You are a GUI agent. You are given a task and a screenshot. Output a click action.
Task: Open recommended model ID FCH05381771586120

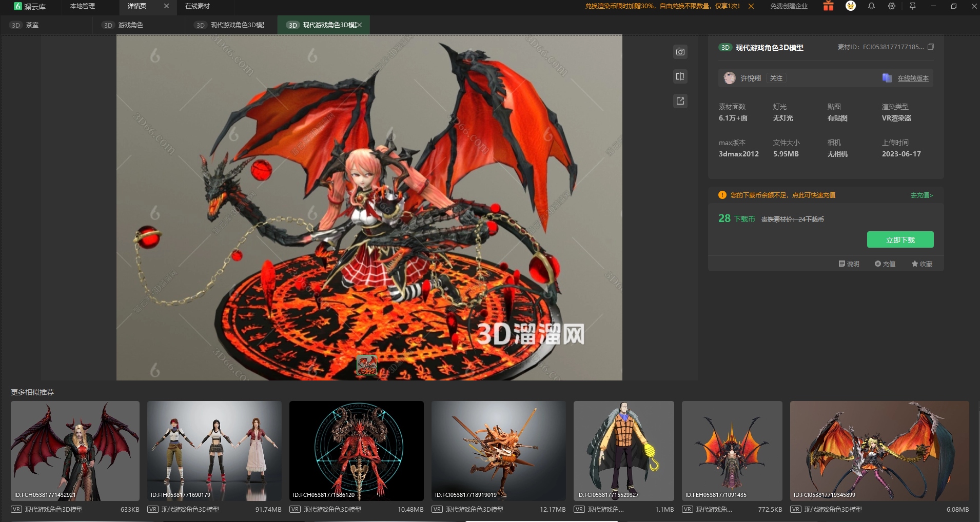[357, 451]
